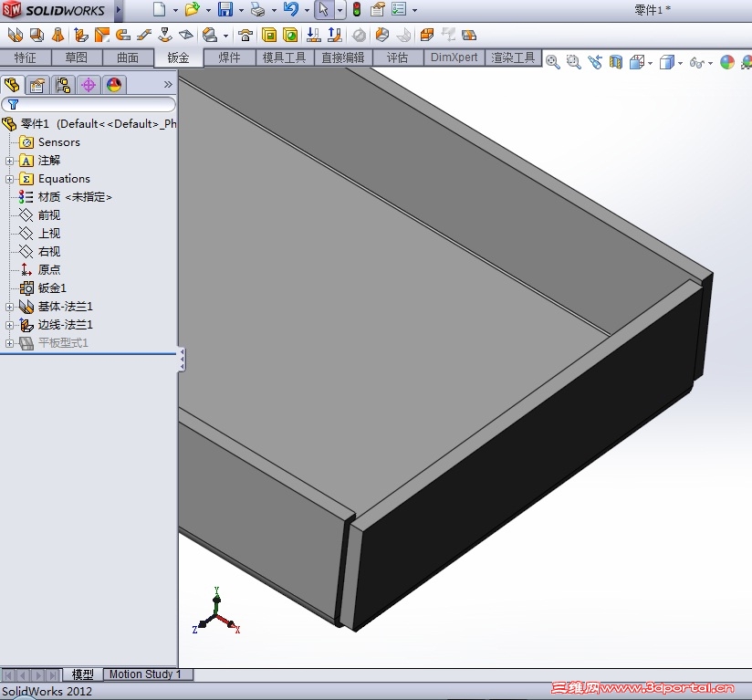Image resolution: width=752 pixels, height=700 pixels.
Task: Switch to the 焊件 tab
Action: pyautogui.click(x=229, y=57)
